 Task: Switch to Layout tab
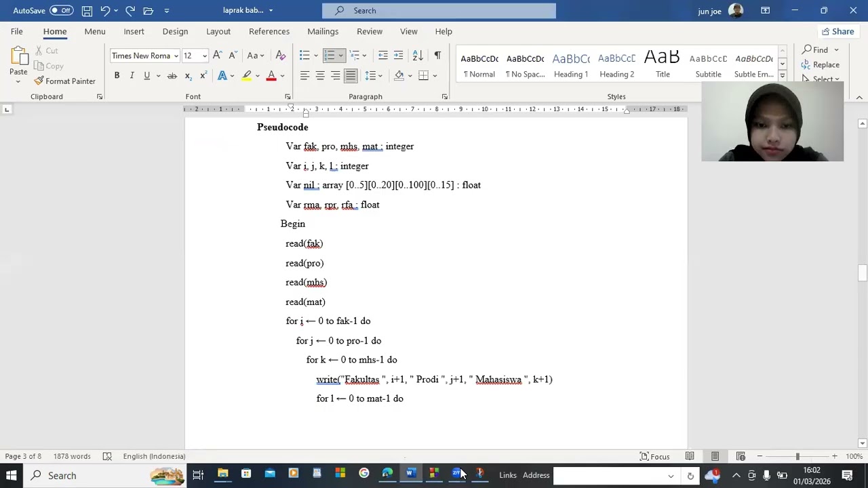(218, 31)
